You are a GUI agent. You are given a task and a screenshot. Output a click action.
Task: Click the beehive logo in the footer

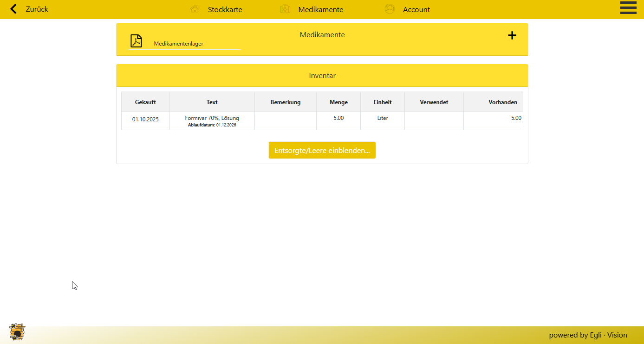[17, 332]
